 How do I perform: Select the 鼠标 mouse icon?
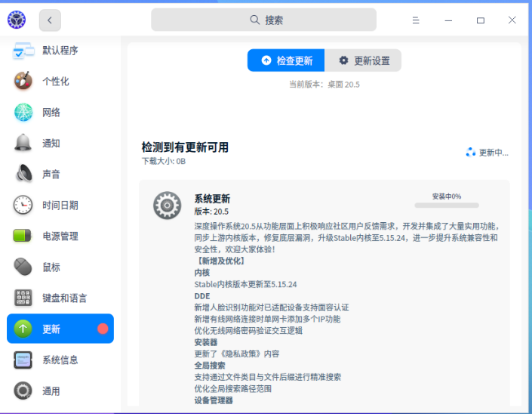(23, 267)
